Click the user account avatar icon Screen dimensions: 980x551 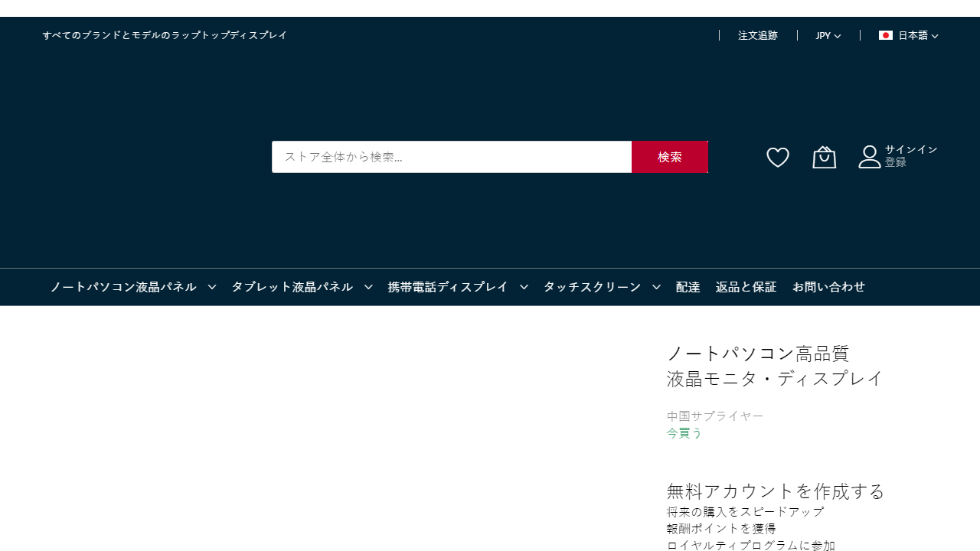pyautogui.click(x=870, y=157)
